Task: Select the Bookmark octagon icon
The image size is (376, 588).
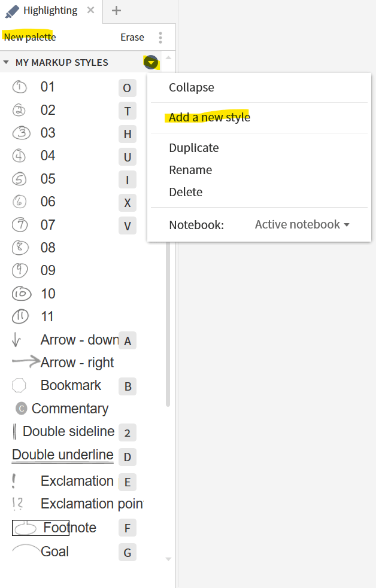Action: point(19,385)
